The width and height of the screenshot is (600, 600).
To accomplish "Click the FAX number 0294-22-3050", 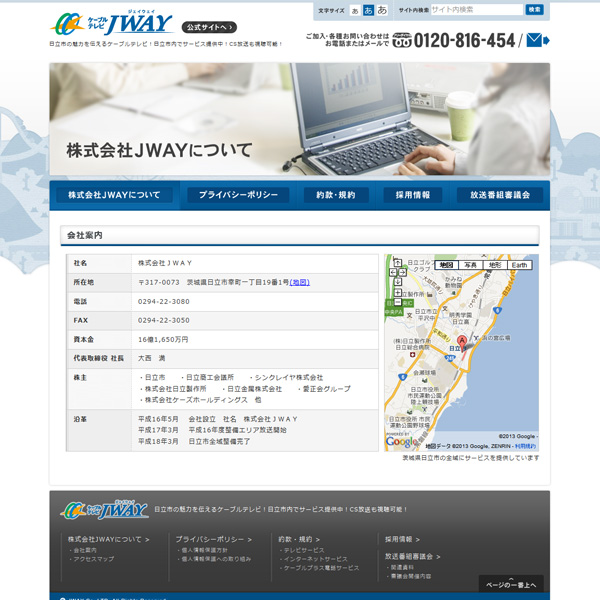I will click(164, 320).
